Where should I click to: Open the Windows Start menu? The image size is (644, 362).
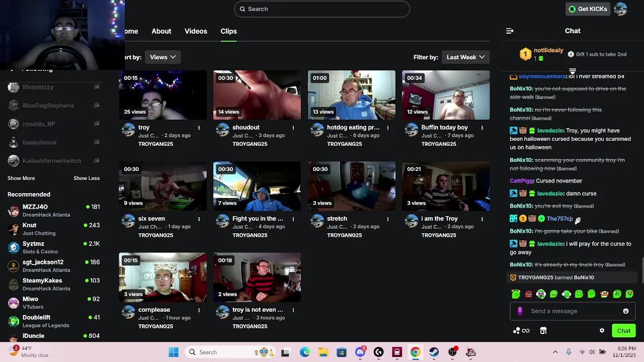click(174, 352)
